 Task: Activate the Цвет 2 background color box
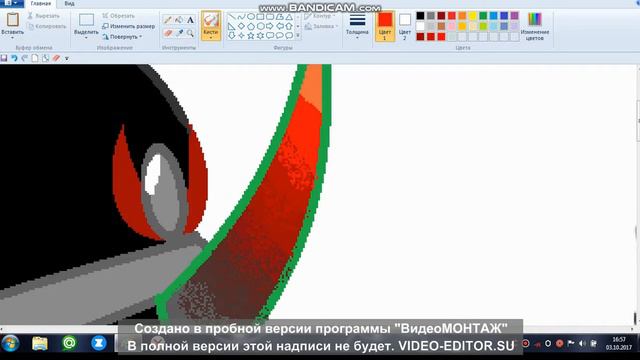click(x=404, y=26)
